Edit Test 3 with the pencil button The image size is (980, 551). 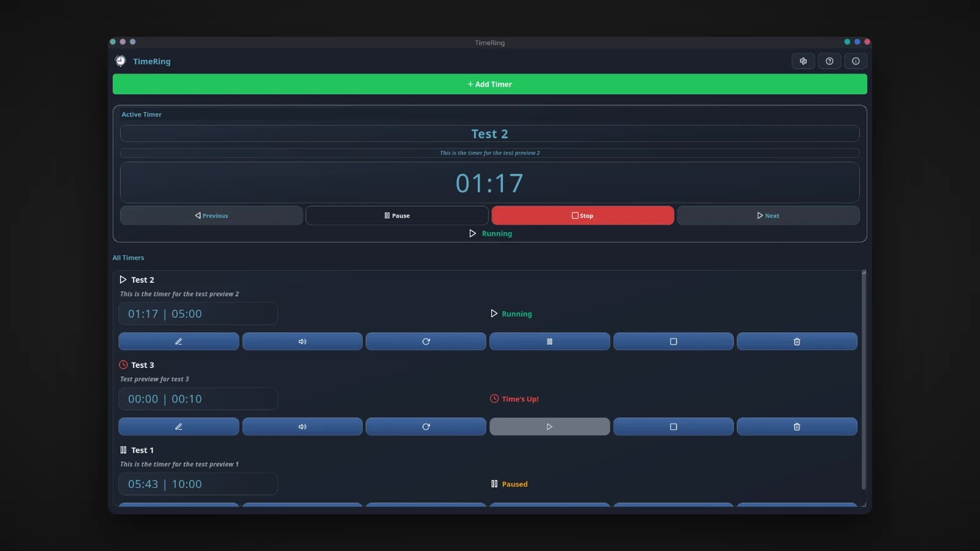click(179, 427)
